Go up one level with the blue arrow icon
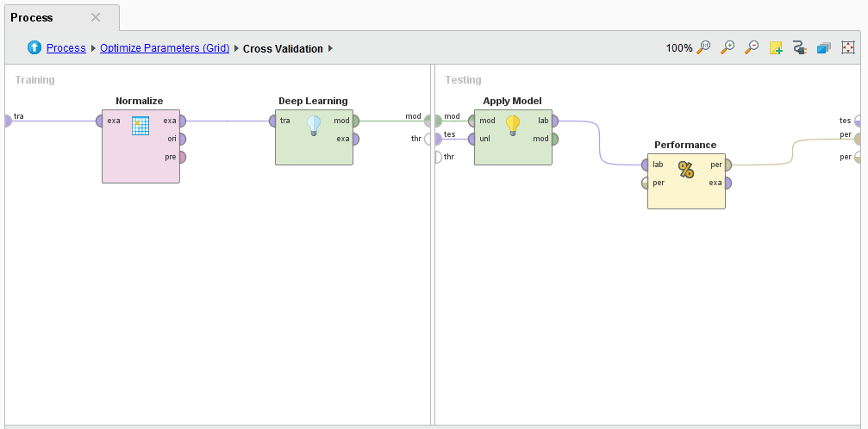The width and height of the screenshot is (868, 429). [34, 47]
